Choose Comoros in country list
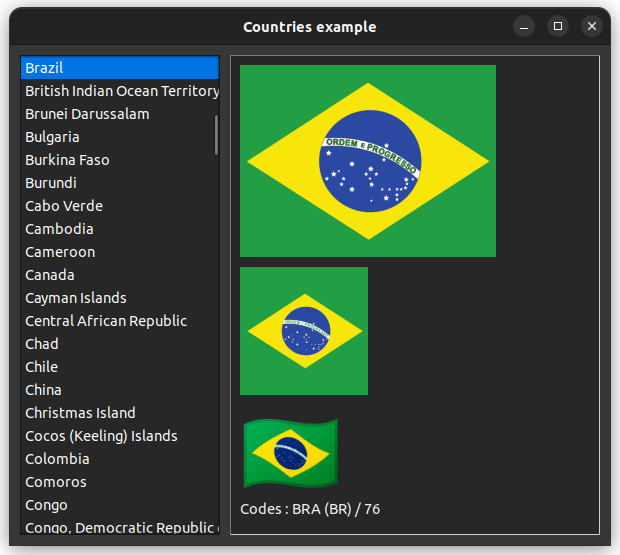Screen dimensions: 620x555 120,481
